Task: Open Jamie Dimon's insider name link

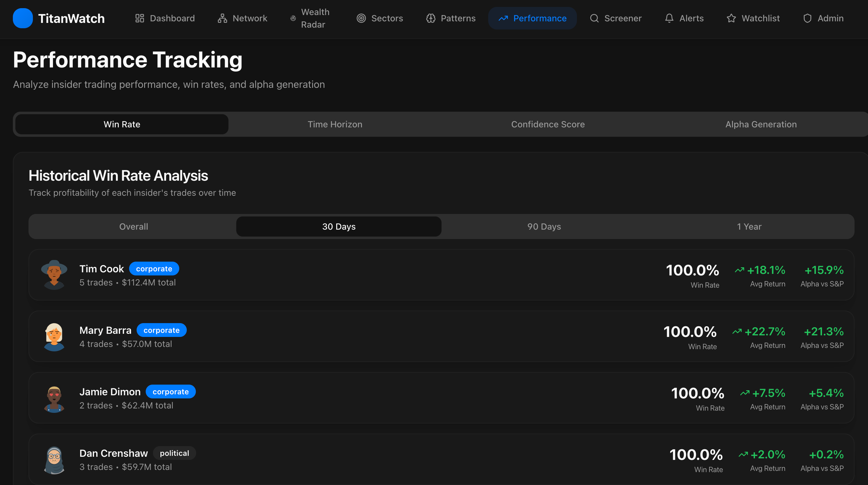Action: [x=110, y=392]
